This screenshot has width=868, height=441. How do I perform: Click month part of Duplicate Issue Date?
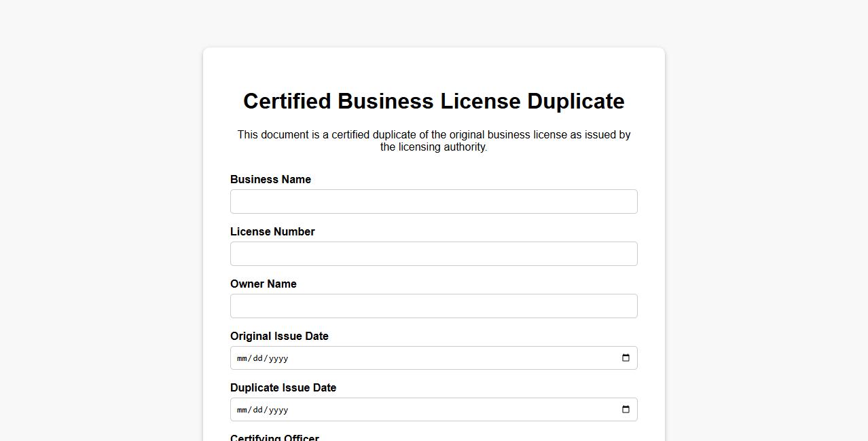tap(242, 410)
